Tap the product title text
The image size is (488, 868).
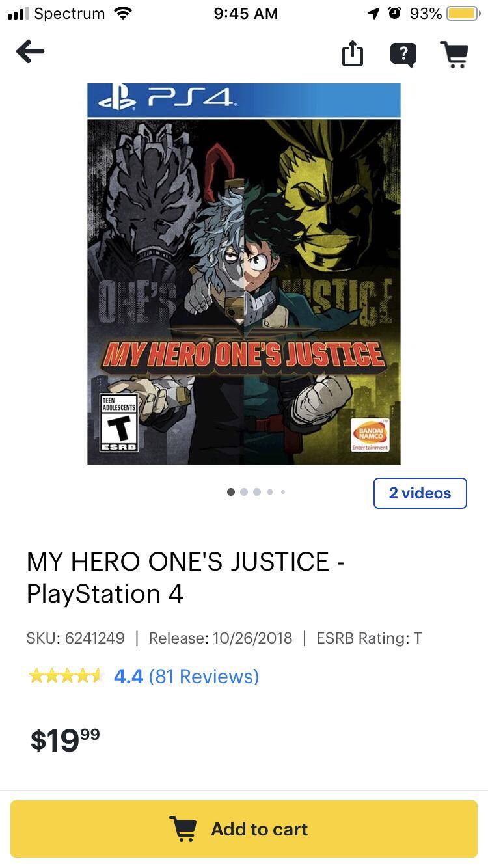coord(185,577)
